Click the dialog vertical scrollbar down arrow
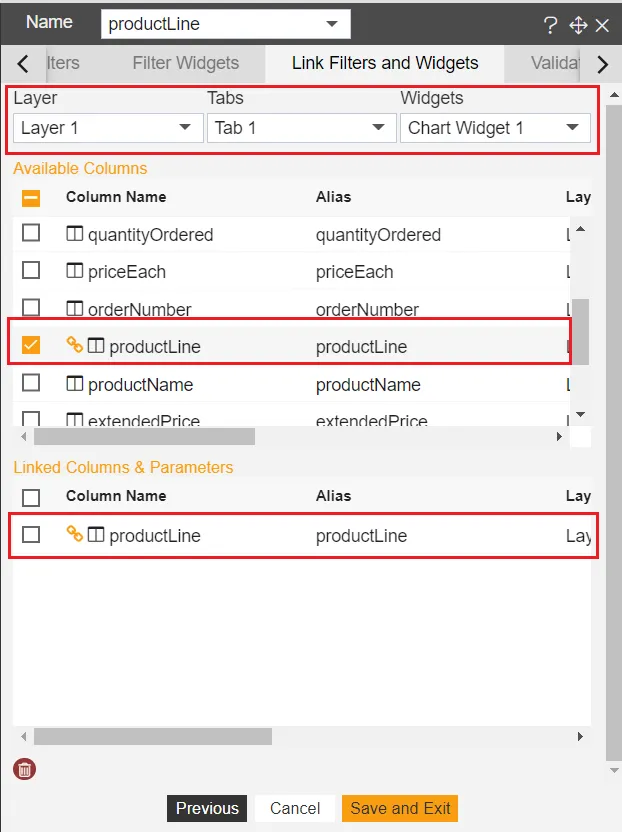Screen dimensions: 622x832 tap(614, 770)
